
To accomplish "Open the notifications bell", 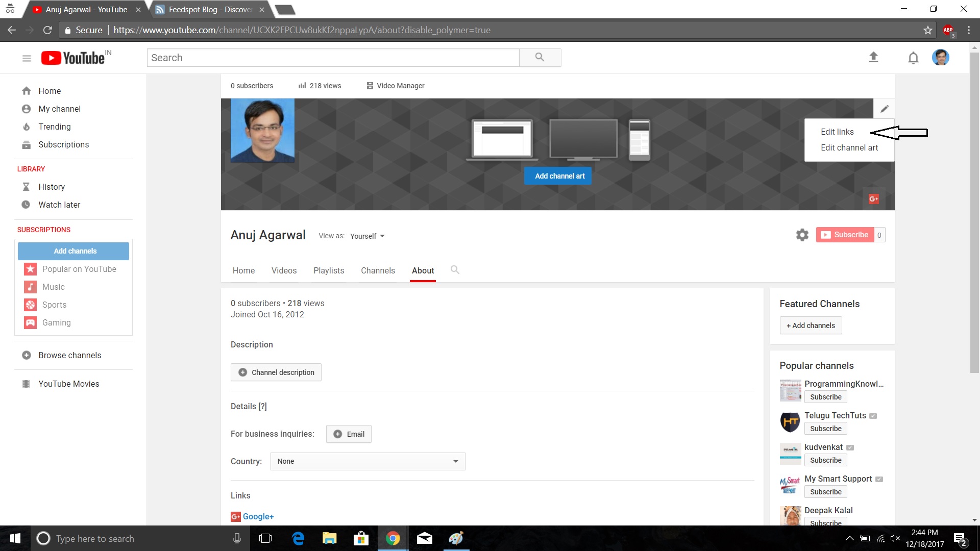I will click(913, 58).
